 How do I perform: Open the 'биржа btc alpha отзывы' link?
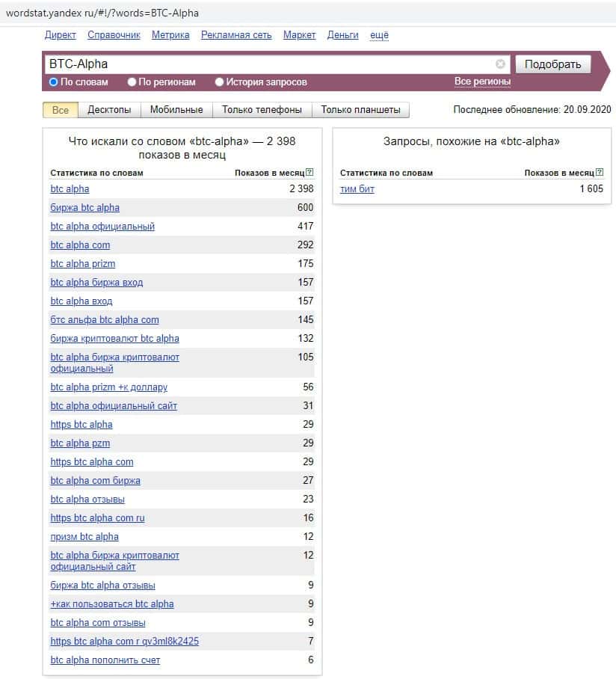[102, 585]
